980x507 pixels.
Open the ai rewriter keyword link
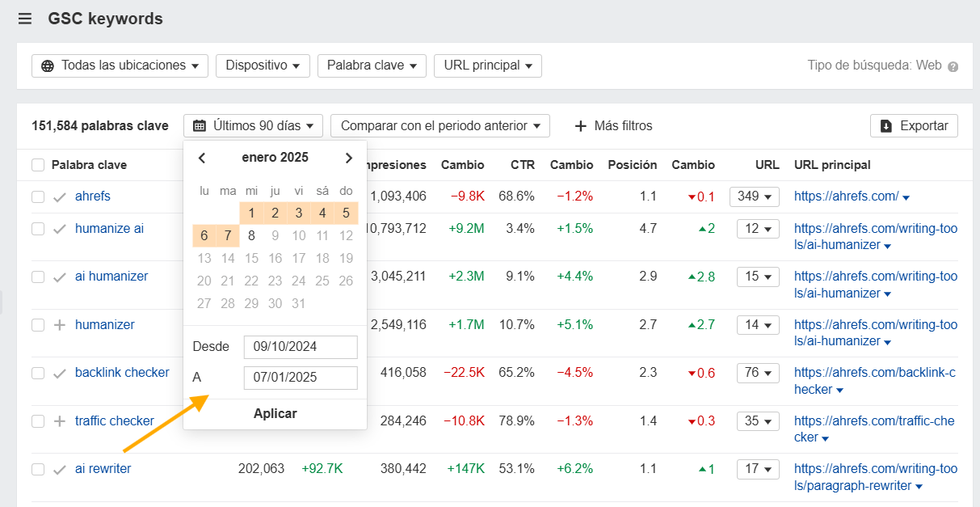pos(103,469)
